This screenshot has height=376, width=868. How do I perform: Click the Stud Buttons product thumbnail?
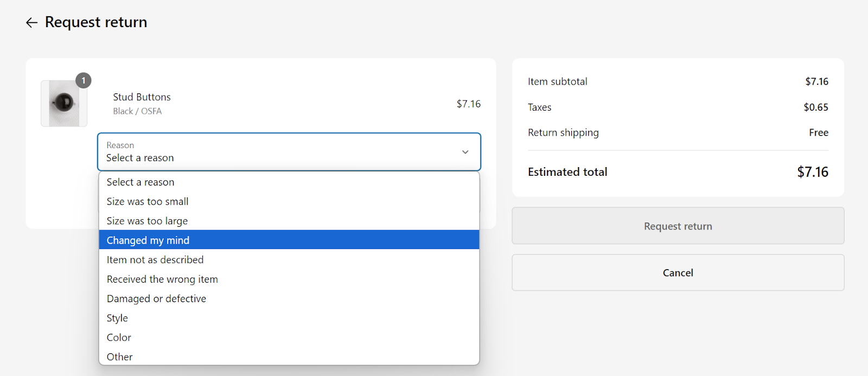pos(64,104)
